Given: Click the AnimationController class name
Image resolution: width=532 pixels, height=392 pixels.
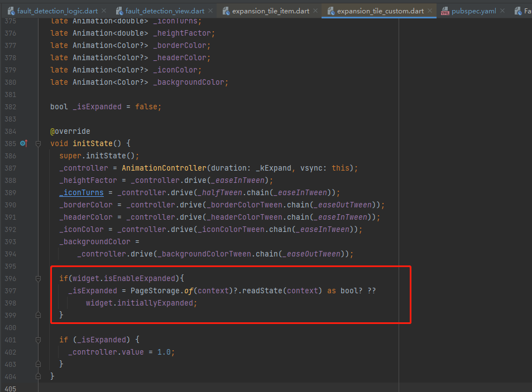Looking at the screenshot, I should 164,168.
